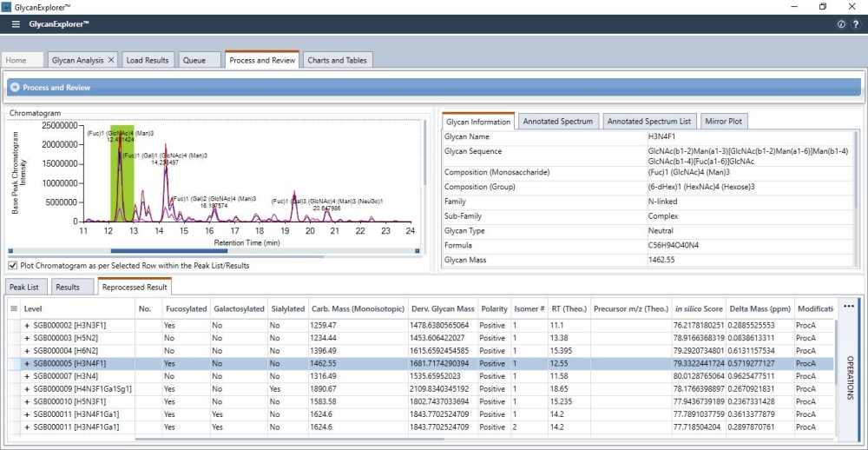Click the chromatogram horizontal range slider
868x450 pixels.
(168, 251)
